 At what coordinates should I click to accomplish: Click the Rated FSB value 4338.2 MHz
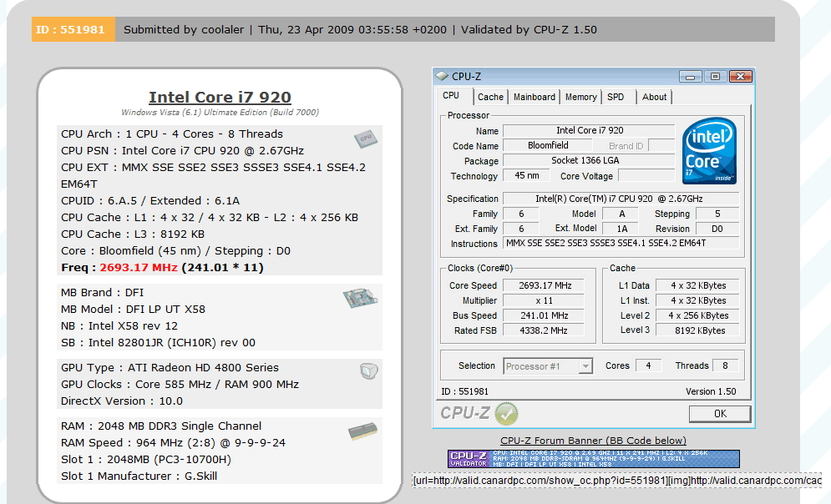coord(544,330)
